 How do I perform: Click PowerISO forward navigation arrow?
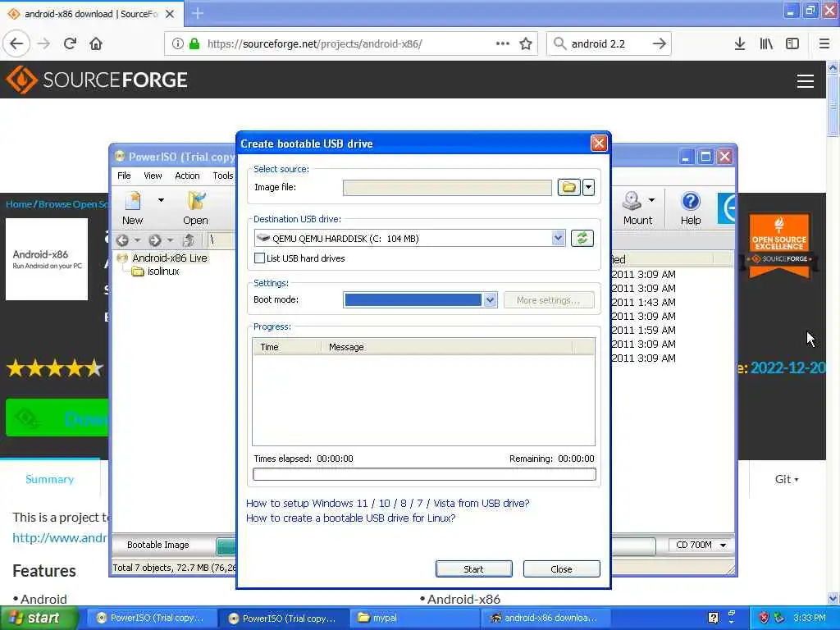click(x=155, y=240)
